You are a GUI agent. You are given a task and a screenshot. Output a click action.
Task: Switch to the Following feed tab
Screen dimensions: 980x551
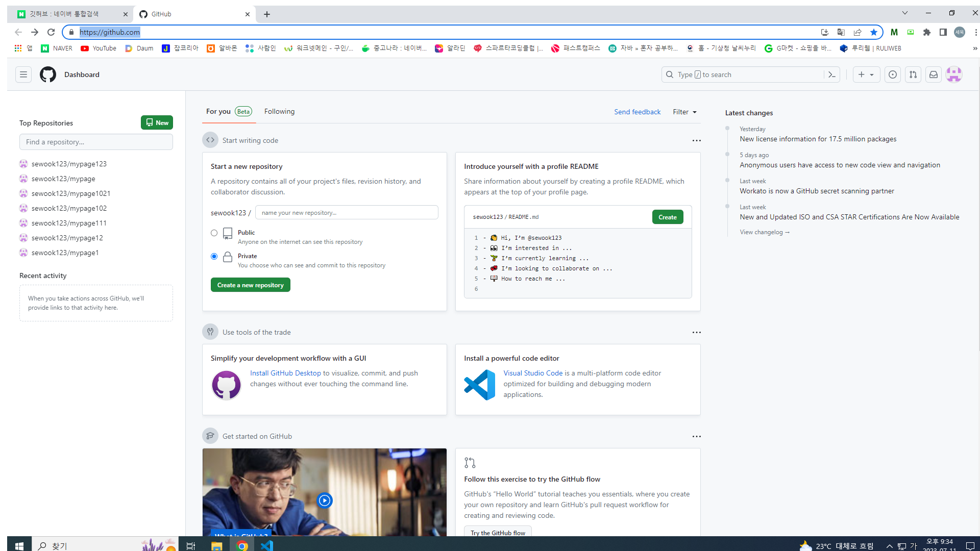tap(279, 112)
